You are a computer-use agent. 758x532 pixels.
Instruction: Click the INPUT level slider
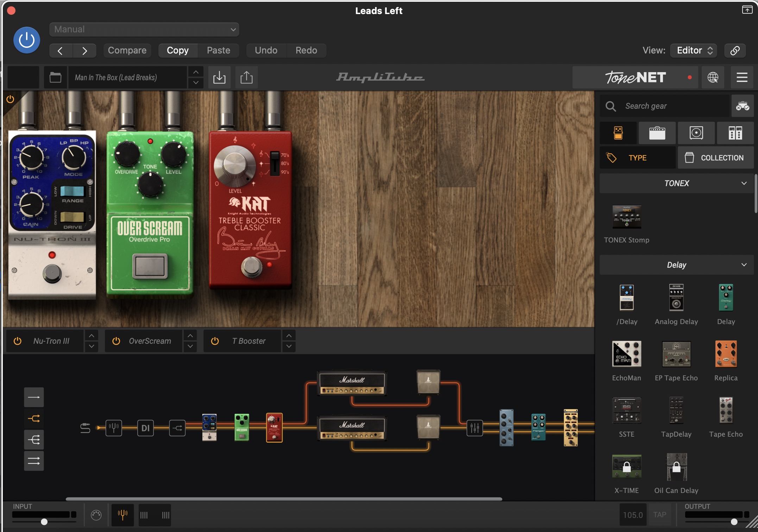(x=44, y=521)
